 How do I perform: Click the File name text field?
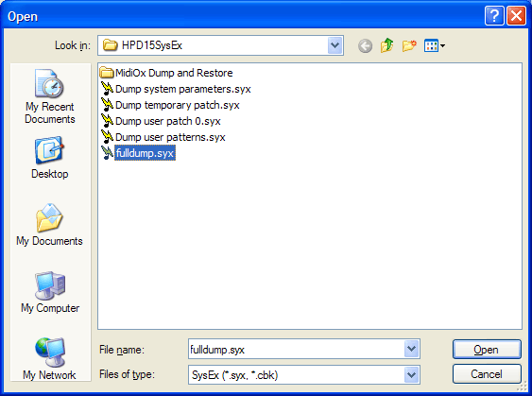pyautogui.click(x=296, y=349)
